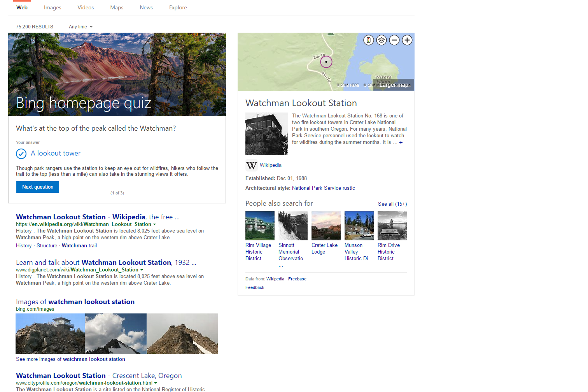The width and height of the screenshot is (588, 392).
Task: Open the Any time filter dropdown
Action: click(80, 27)
